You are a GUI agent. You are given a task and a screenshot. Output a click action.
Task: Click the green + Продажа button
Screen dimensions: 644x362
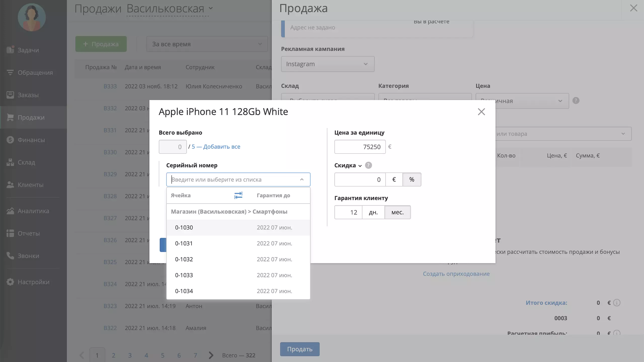coord(101,44)
